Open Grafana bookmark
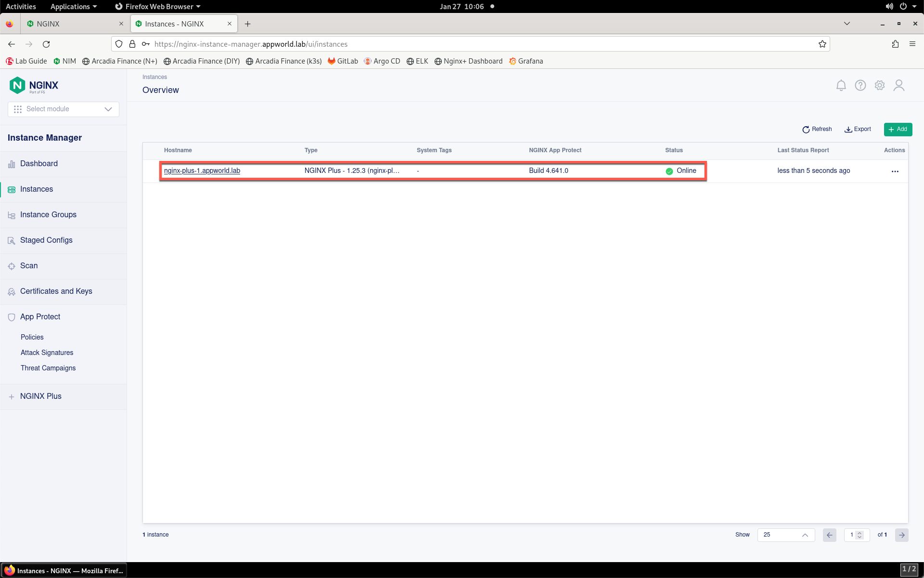 pyautogui.click(x=526, y=61)
